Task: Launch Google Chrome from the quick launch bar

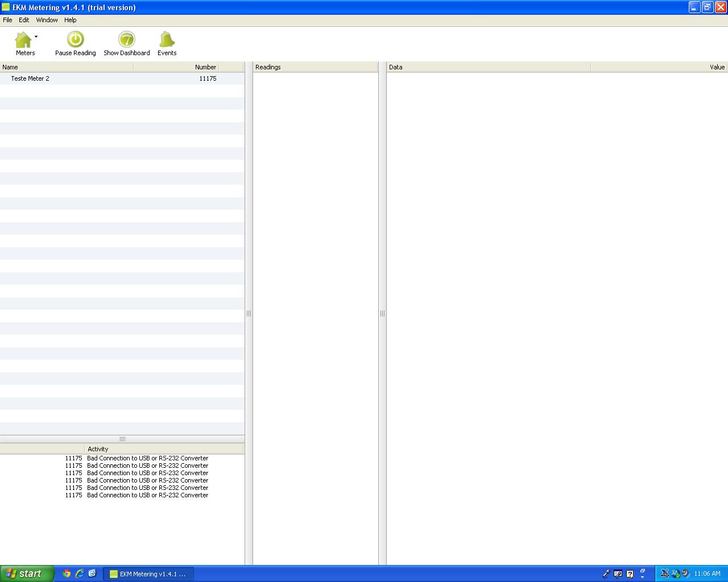Action: 67,573
